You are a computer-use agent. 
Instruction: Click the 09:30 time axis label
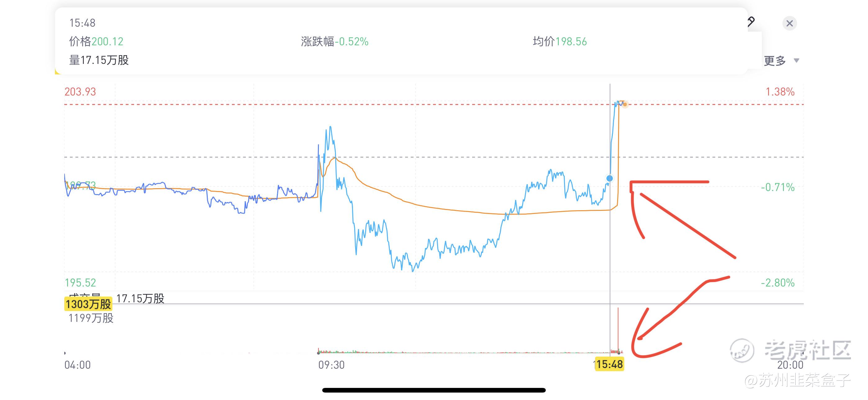click(x=331, y=365)
